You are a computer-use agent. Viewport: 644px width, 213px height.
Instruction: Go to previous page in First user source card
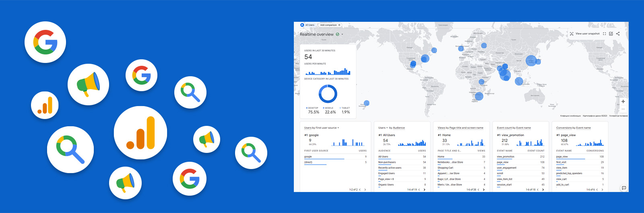coord(360,190)
